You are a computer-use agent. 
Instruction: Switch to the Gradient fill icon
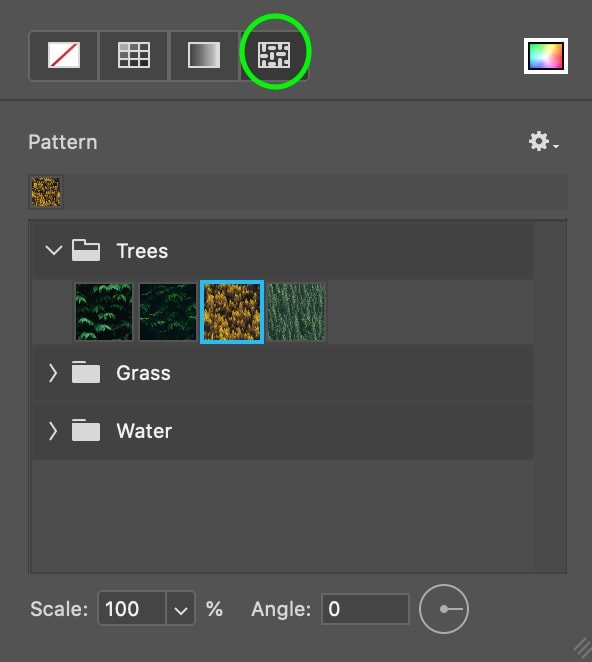coord(204,55)
